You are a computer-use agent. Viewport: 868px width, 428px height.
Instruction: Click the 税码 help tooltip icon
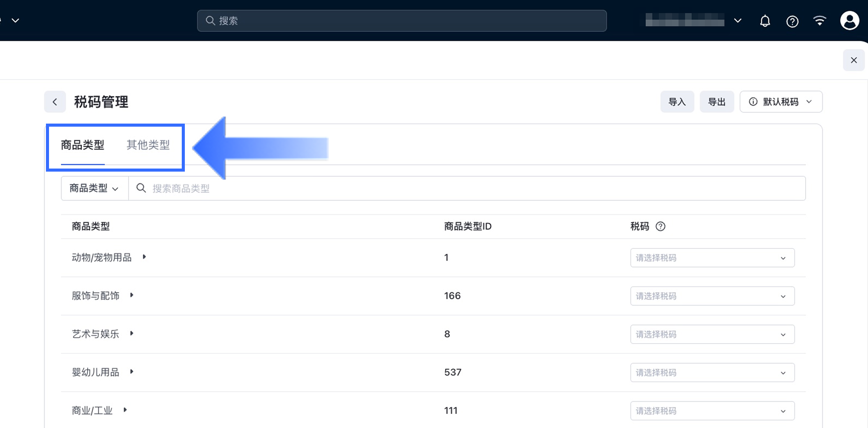click(x=660, y=226)
